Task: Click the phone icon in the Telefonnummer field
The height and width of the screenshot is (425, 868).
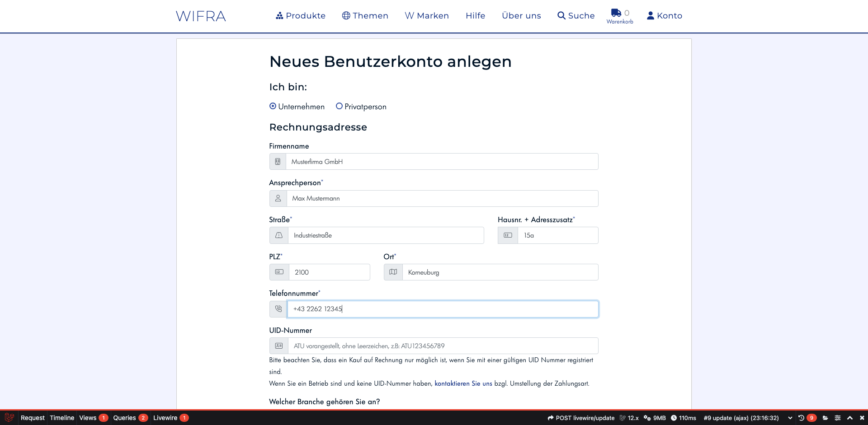Action: 278,309
